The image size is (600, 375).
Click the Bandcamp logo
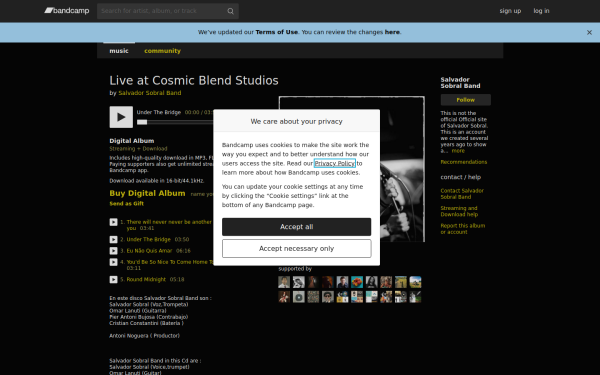coord(67,11)
